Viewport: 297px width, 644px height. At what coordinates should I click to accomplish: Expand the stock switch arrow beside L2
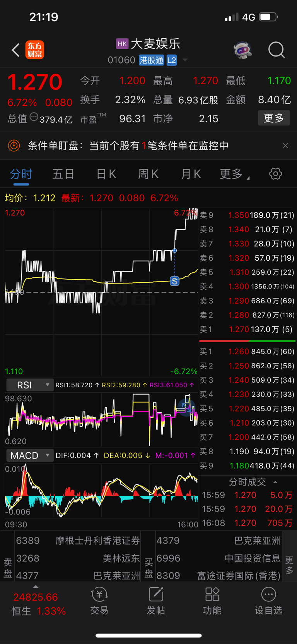[185, 60]
